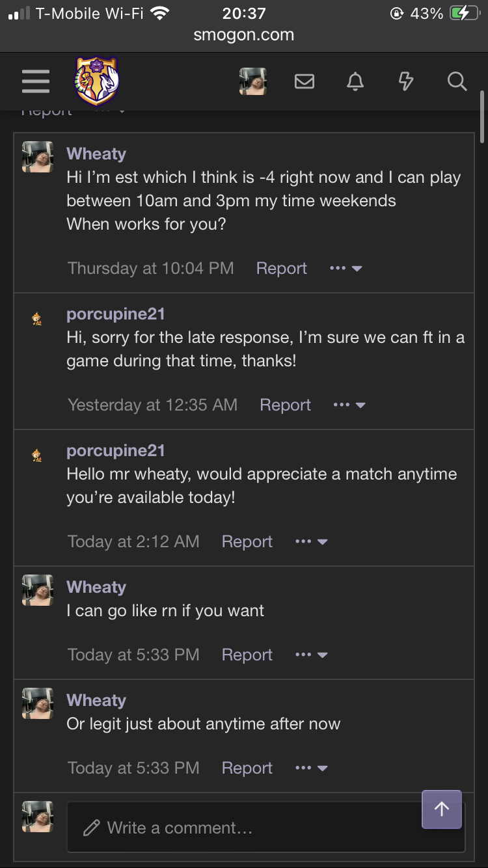
Task: Open the user account avatar in header
Action: [253, 81]
